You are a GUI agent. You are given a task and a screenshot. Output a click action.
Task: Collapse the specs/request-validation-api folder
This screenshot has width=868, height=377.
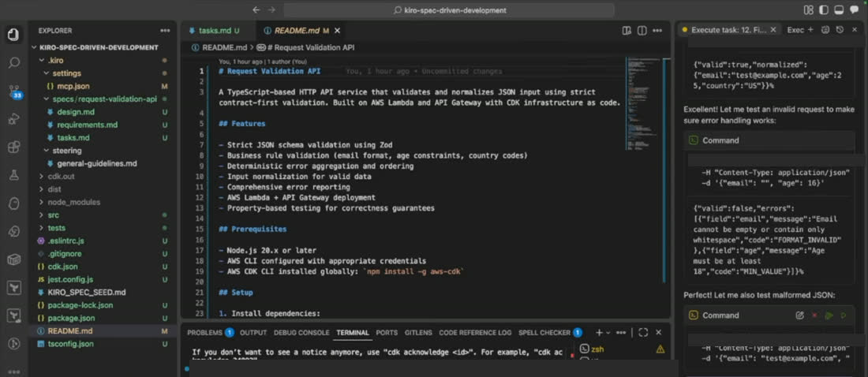coord(103,99)
